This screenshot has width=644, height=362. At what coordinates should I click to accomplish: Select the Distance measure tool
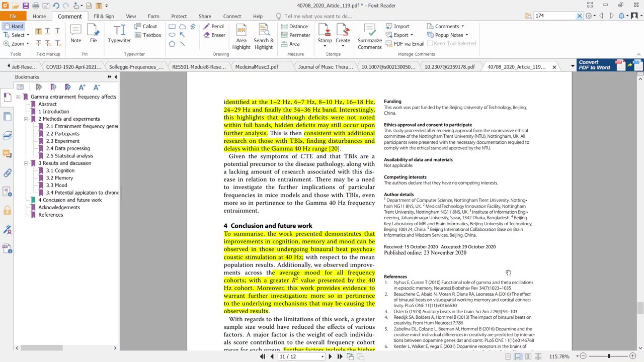tap(294, 26)
